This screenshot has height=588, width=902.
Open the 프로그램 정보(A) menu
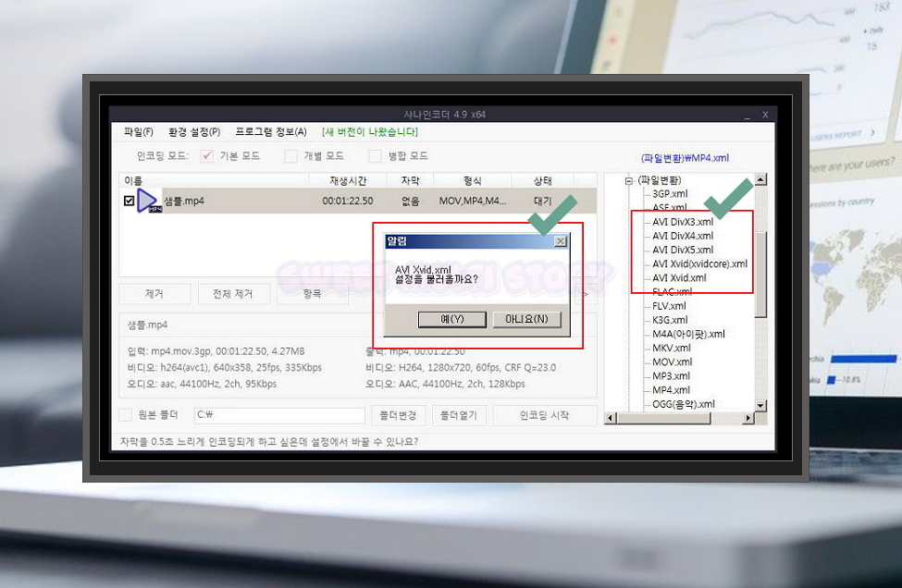pos(271,132)
